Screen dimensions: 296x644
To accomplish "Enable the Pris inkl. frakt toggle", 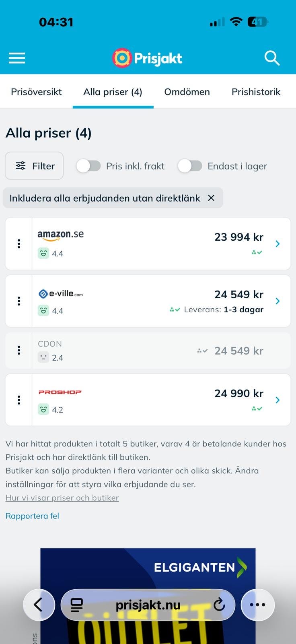I will tap(88, 166).
